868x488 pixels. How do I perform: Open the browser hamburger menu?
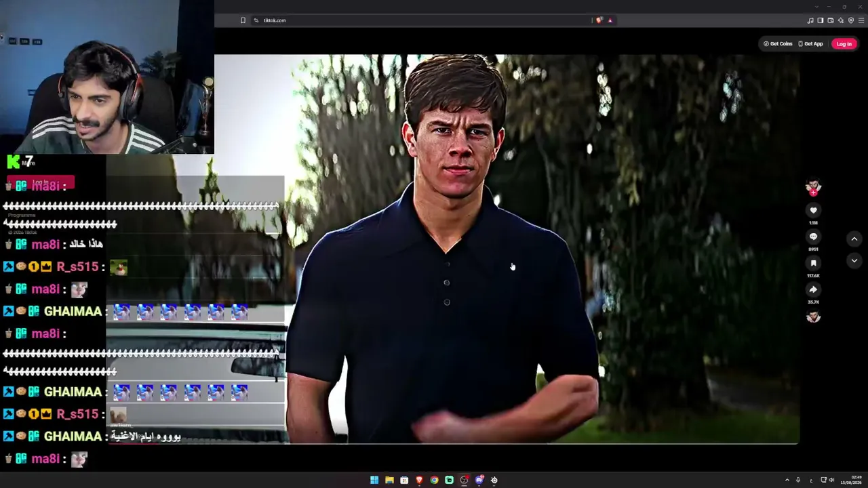tap(861, 20)
